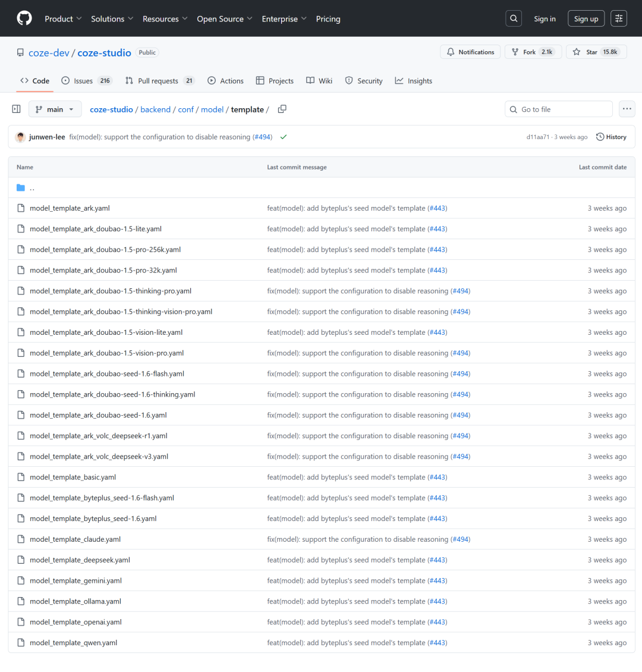The height and width of the screenshot is (672, 642).
Task: Click the fork icon in Fork button
Action: [x=515, y=52]
